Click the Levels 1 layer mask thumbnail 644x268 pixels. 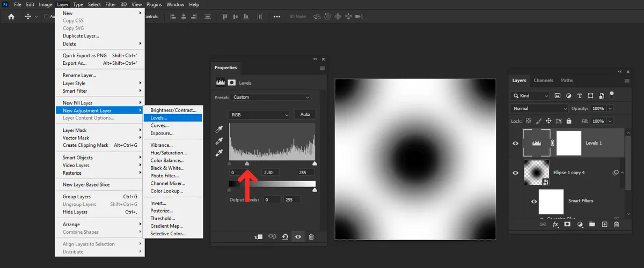point(569,143)
